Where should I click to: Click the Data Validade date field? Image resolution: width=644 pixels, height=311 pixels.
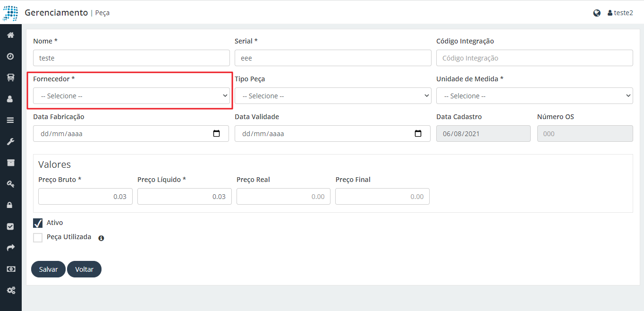[x=332, y=134]
